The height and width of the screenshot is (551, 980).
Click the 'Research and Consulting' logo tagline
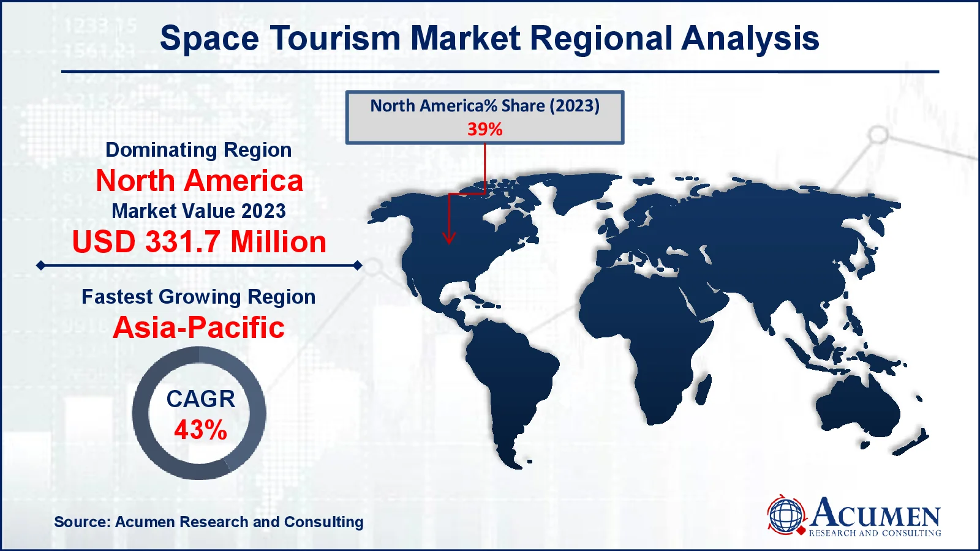click(875, 533)
